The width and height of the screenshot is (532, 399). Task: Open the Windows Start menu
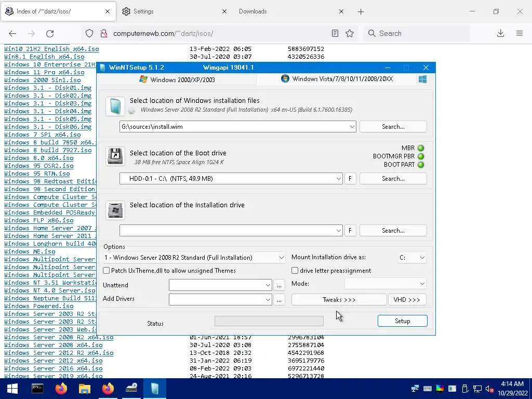12,389
